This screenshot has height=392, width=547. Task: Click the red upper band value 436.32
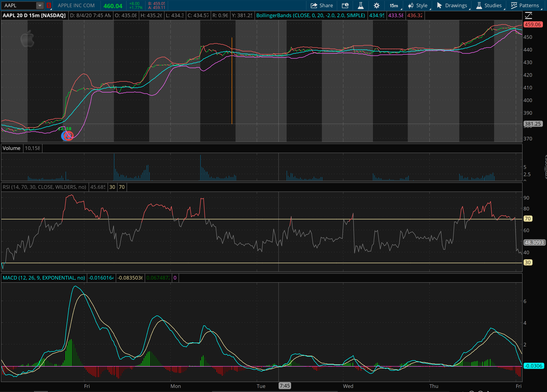pyautogui.click(x=415, y=15)
